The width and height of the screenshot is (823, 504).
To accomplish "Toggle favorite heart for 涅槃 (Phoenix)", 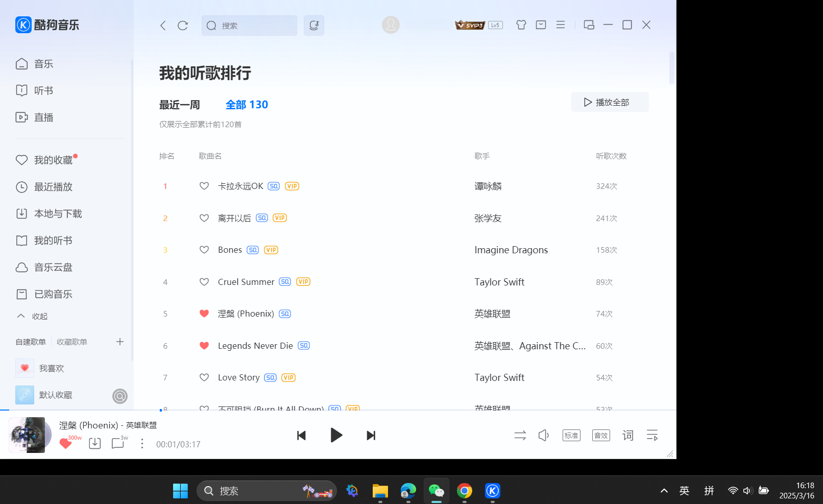I will 204,314.
